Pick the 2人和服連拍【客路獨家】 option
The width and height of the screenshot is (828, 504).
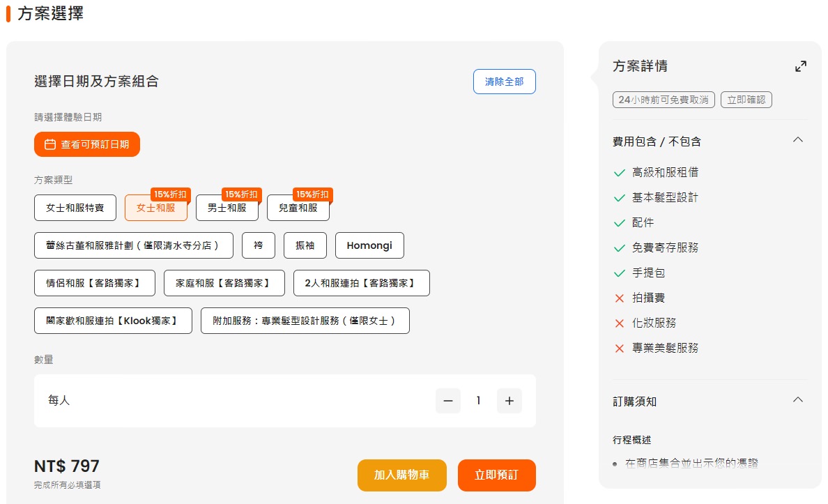coord(361,283)
